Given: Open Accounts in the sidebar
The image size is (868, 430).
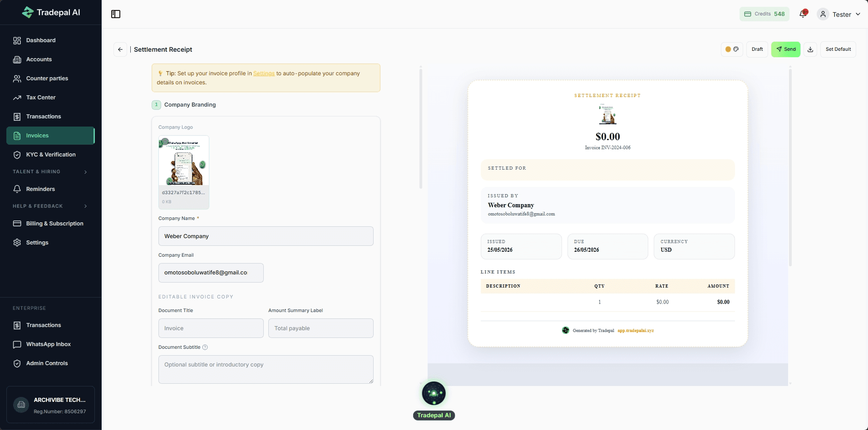Looking at the screenshot, I should (51, 59).
